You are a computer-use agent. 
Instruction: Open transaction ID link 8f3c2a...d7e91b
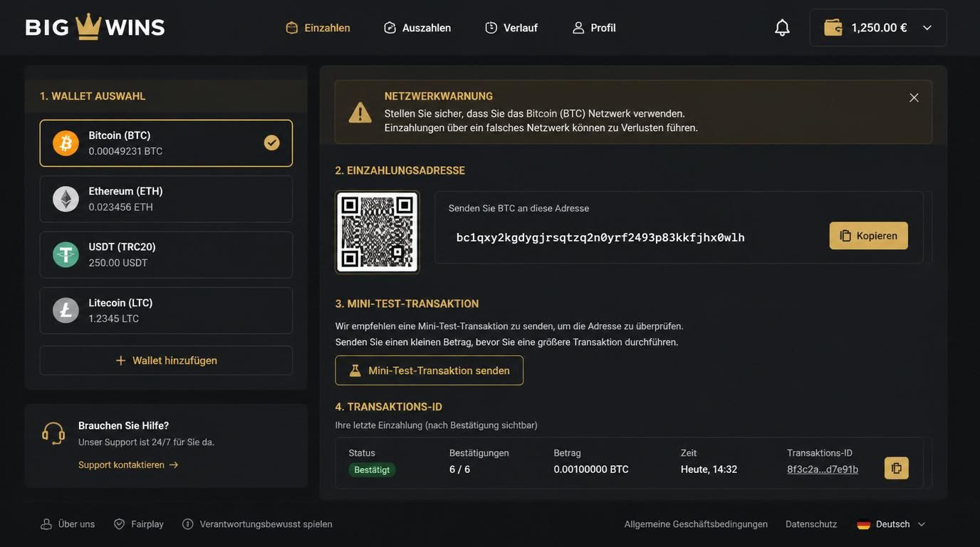(x=823, y=469)
